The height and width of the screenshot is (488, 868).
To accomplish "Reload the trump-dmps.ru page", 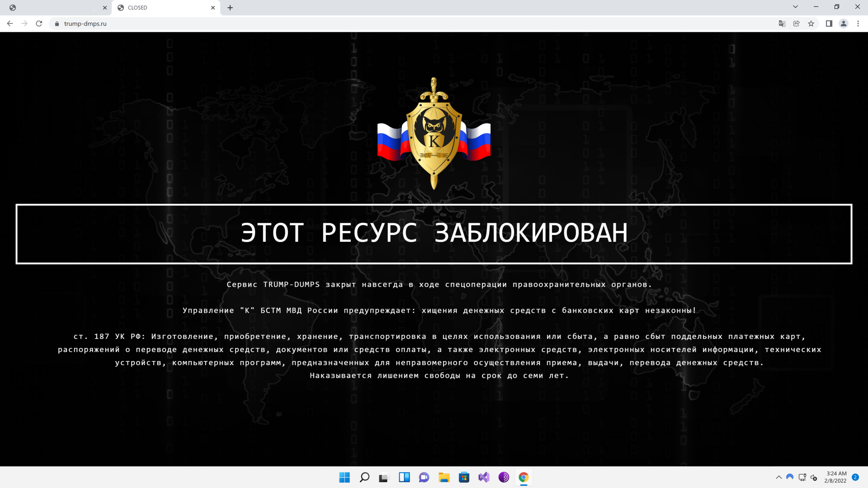I will coord(39,23).
